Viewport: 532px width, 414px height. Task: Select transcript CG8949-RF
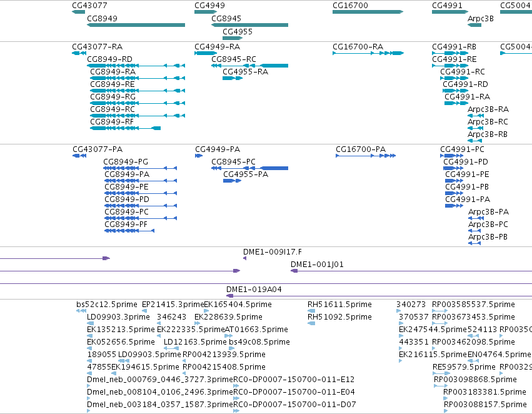pyautogui.click(x=112, y=122)
